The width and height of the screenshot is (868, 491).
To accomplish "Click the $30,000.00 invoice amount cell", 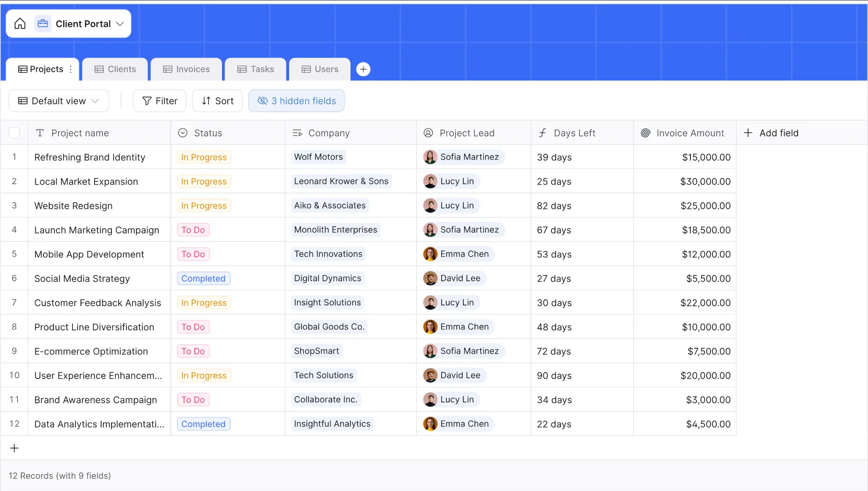I will coord(685,181).
